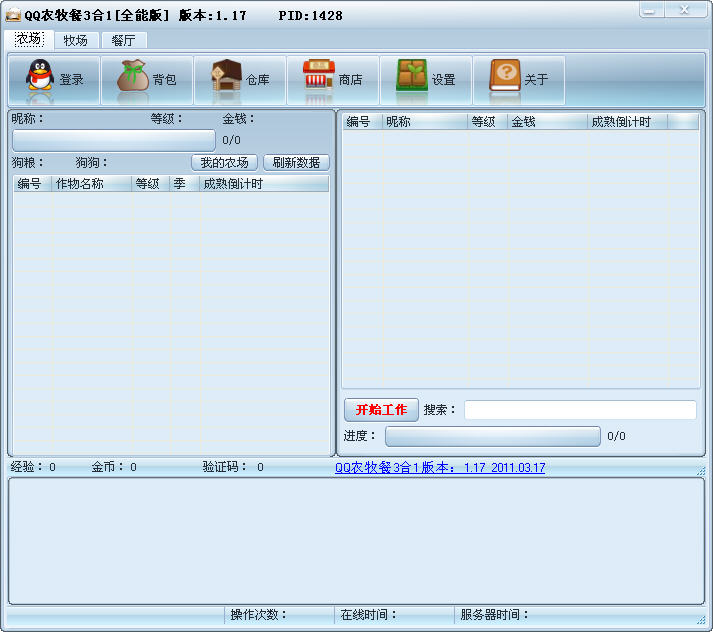
Task: Sort friend list by 金钱 column
Action: pyautogui.click(x=547, y=121)
